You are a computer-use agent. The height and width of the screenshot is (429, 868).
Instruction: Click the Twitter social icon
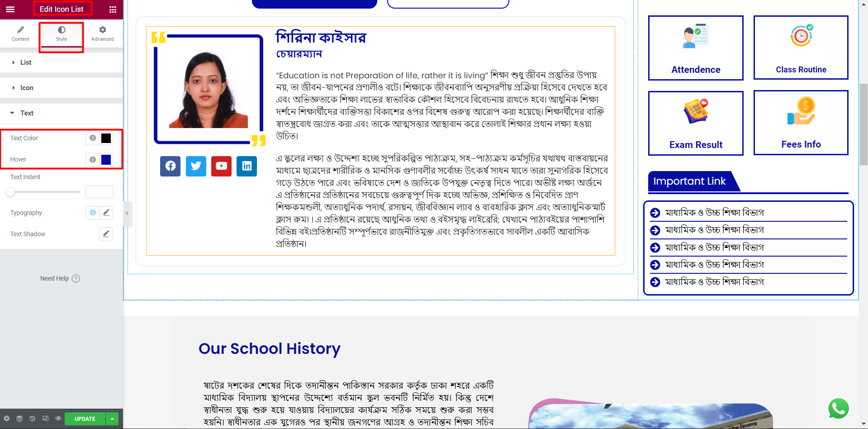pyautogui.click(x=196, y=166)
